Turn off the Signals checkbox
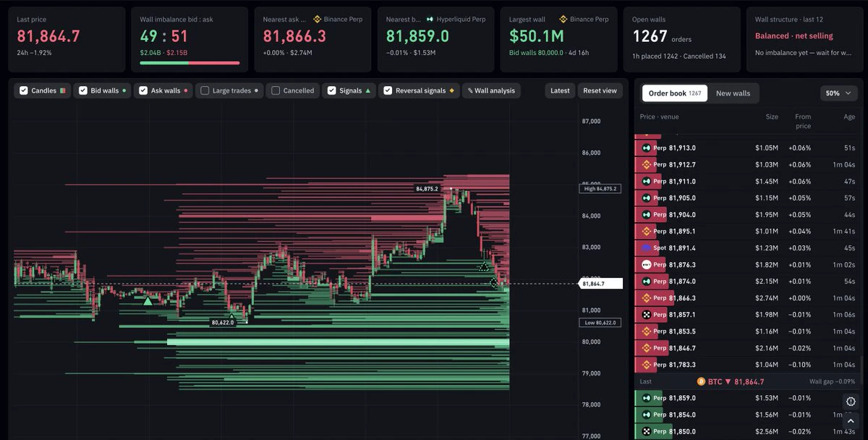 (x=332, y=90)
